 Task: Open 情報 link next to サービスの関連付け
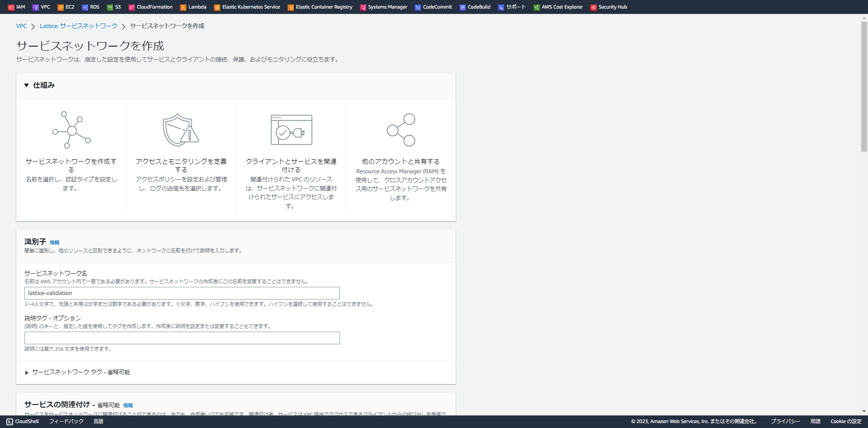[x=128, y=405]
